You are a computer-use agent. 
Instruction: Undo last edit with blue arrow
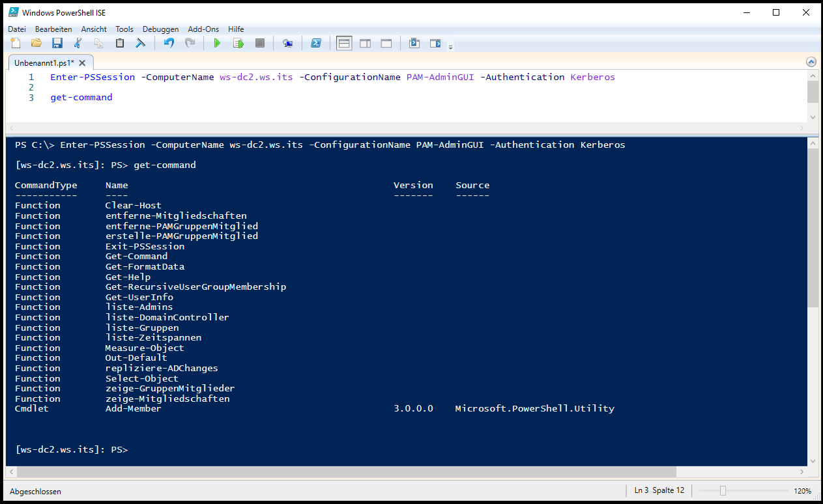point(169,44)
